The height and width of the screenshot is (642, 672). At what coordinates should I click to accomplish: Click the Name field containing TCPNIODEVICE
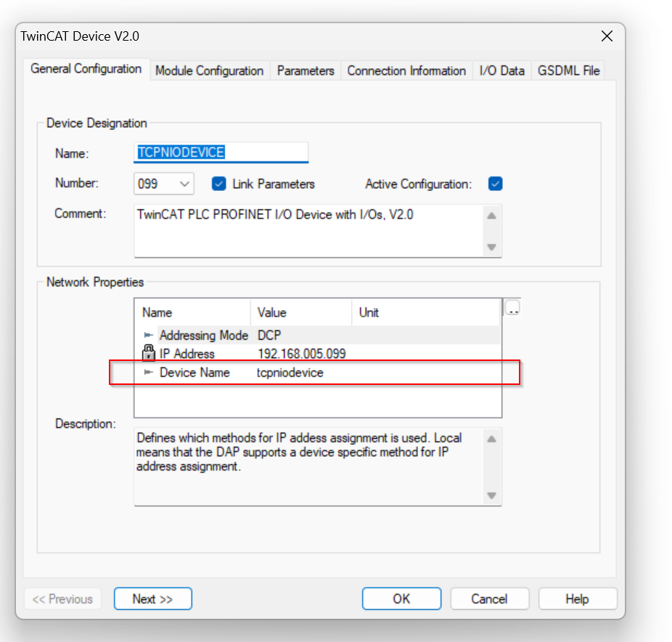pos(221,153)
